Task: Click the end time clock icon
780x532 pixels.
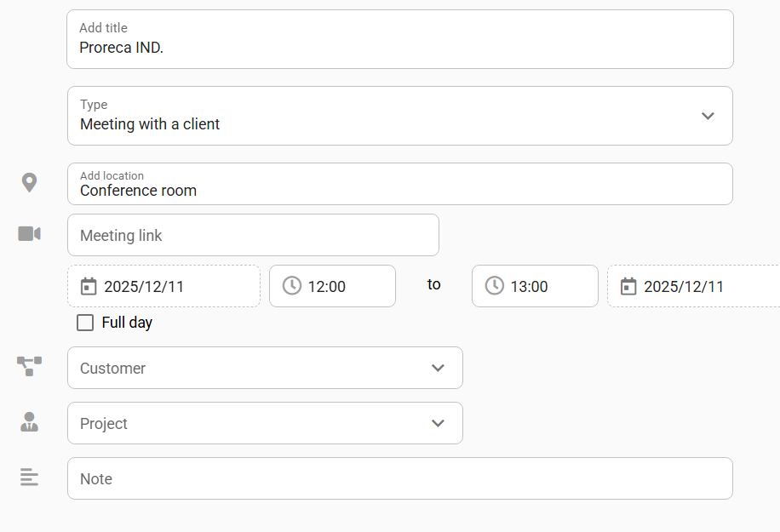Action: pyautogui.click(x=494, y=286)
